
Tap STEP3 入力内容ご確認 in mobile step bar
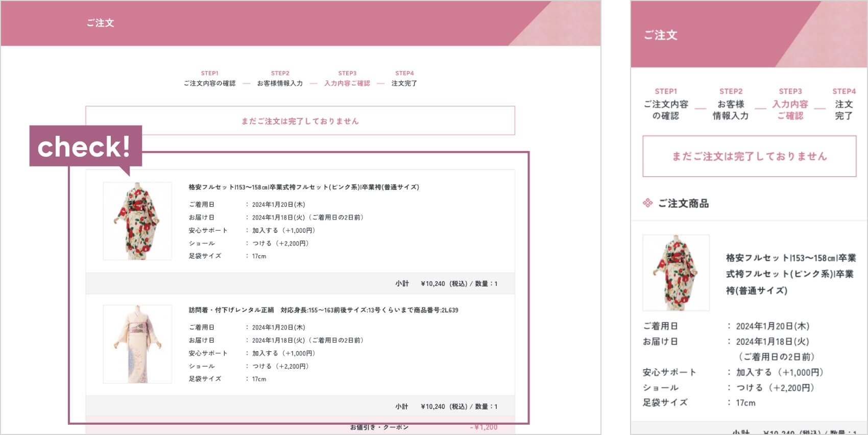790,104
